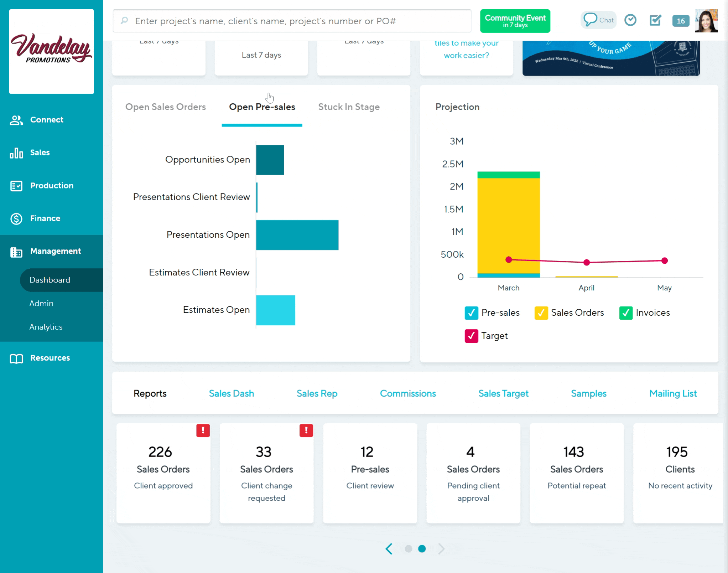Image resolution: width=728 pixels, height=573 pixels.
Task: Click the clock checkmark icon in header
Action: point(630,20)
